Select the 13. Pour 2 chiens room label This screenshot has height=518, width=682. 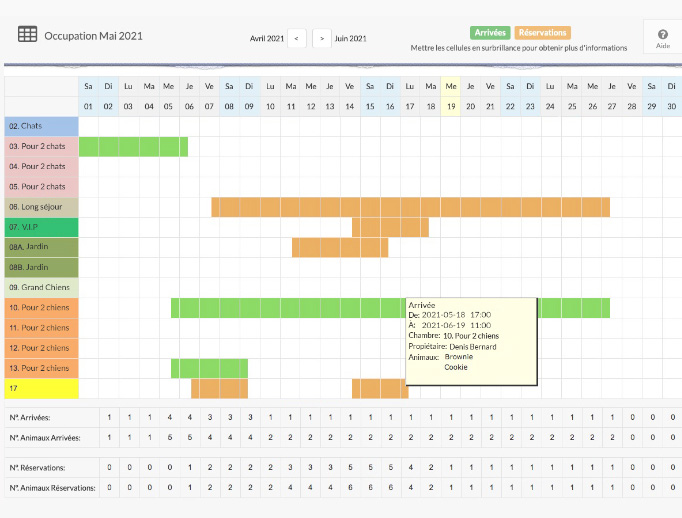41,368
